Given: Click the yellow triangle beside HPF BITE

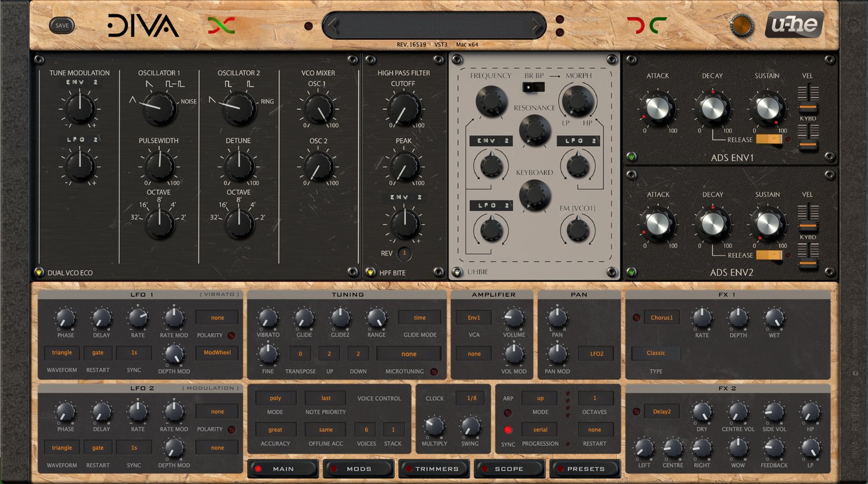Looking at the screenshot, I should click(x=371, y=272).
